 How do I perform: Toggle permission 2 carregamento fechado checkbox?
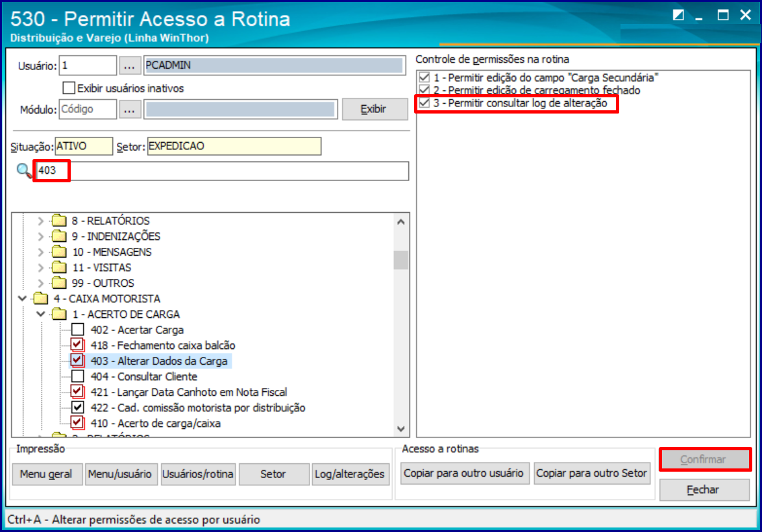pos(424,90)
